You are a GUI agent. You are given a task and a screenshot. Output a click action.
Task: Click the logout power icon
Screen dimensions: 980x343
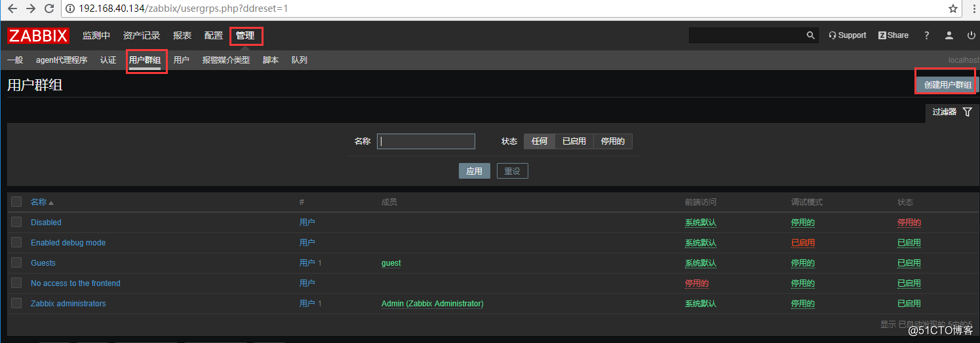coord(971,35)
